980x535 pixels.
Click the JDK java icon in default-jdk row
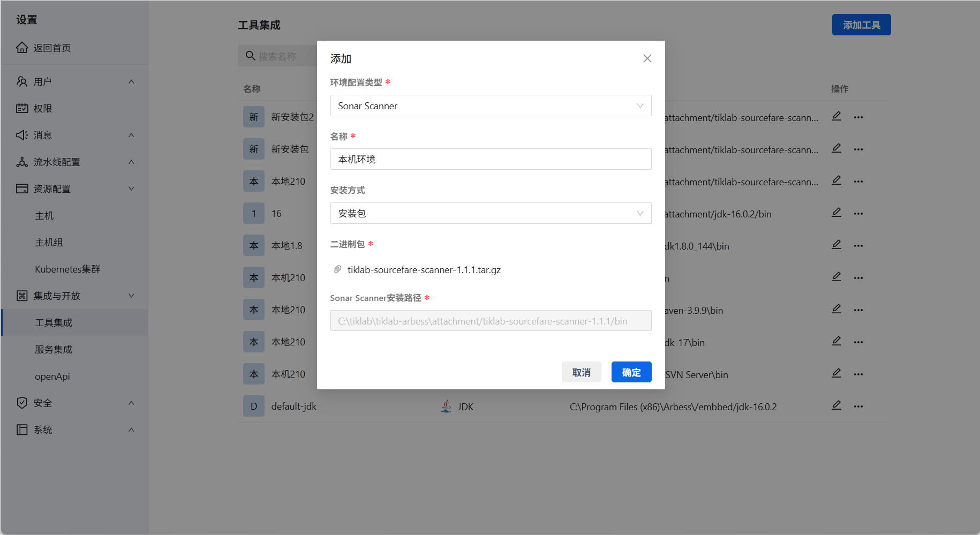(x=446, y=406)
